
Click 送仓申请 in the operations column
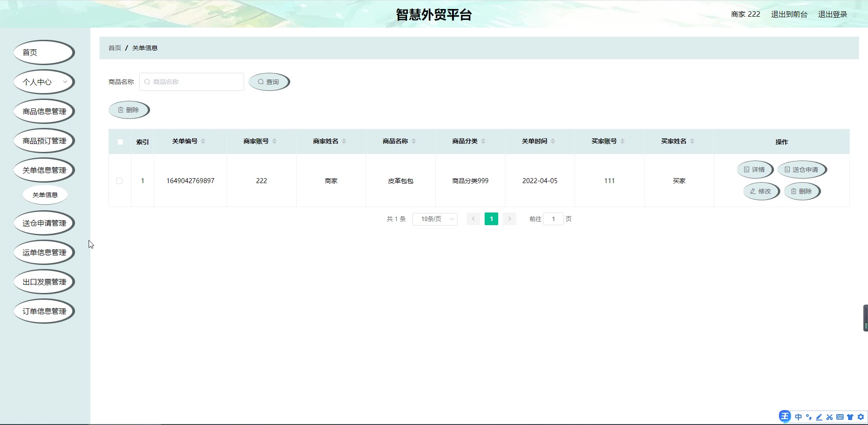click(802, 170)
